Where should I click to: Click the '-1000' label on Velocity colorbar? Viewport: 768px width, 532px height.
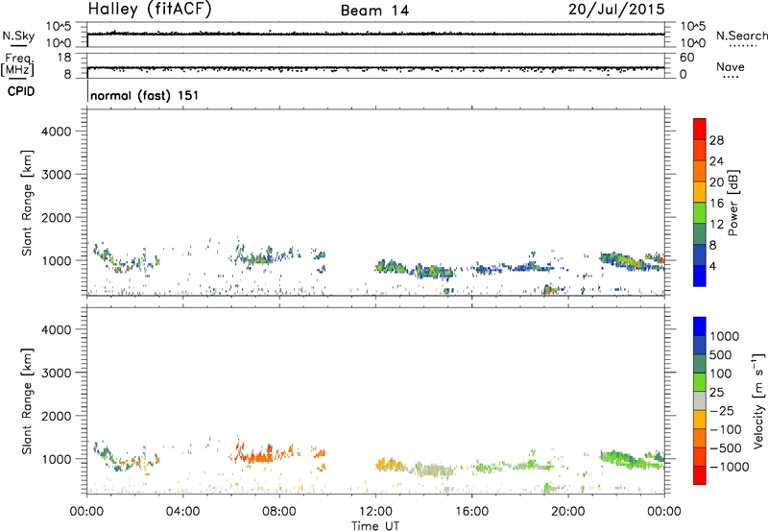[730, 467]
